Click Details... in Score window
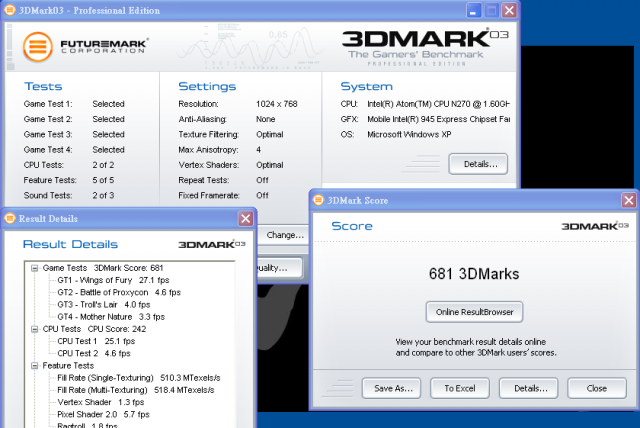The image size is (640, 428). (529, 388)
